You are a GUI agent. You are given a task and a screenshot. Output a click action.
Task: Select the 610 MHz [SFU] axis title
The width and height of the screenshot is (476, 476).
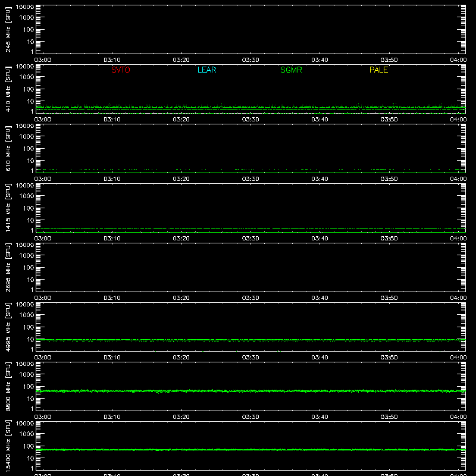click(8, 149)
